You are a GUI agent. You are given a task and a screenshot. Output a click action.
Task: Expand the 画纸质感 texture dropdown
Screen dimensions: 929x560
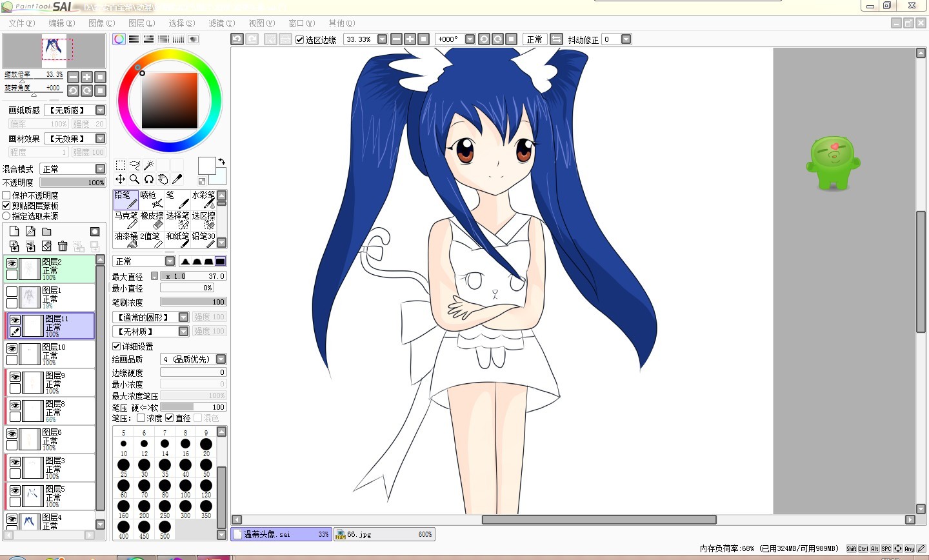[100, 110]
